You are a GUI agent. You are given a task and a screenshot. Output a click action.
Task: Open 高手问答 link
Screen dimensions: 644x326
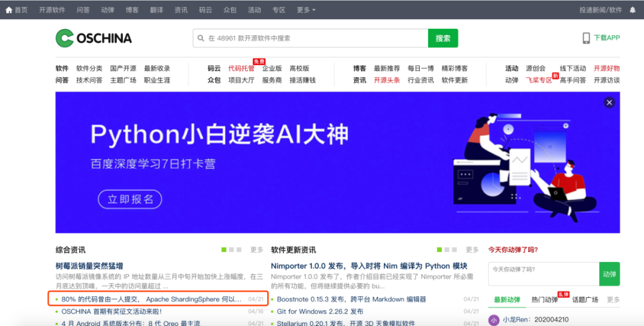coord(572,80)
